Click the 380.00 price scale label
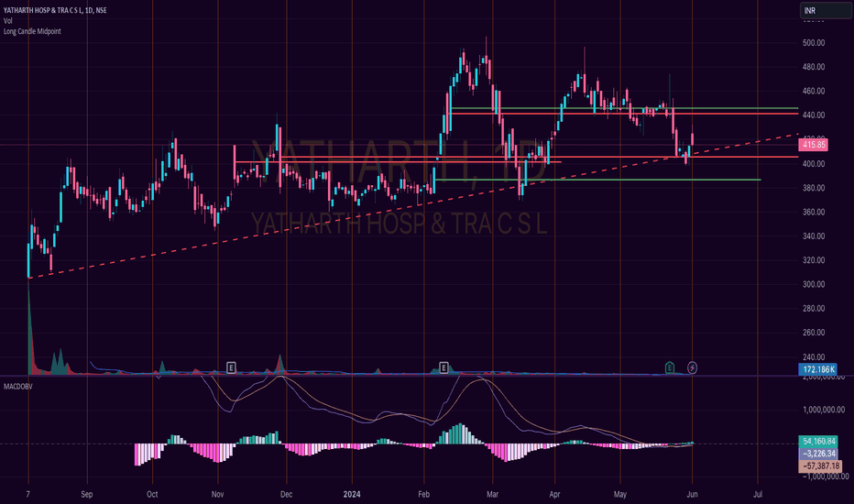 click(813, 188)
